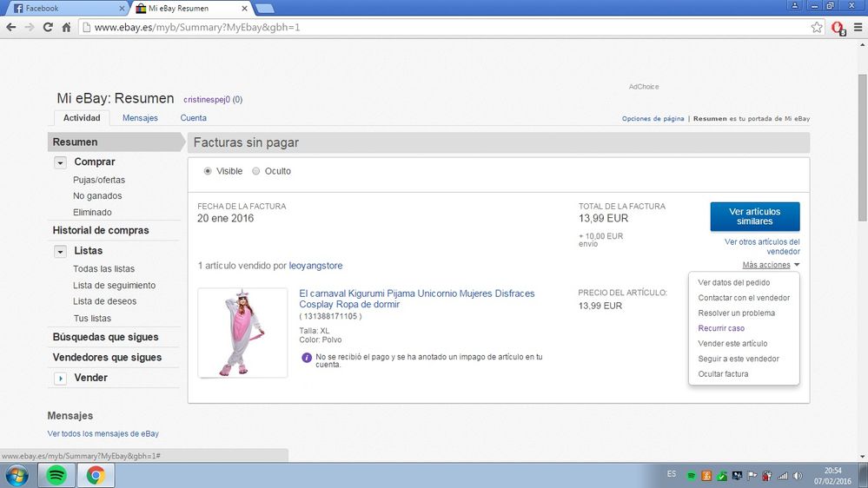Open the Chrome hamburger menu
Image resolution: width=868 pixels, height=488 pixels.
click(858, 27)
